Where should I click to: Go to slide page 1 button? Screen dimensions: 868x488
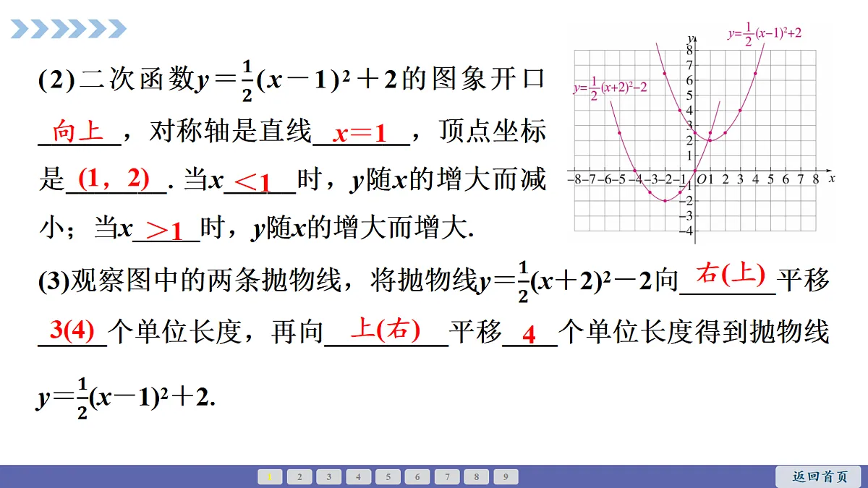click(x=270, y=477)
